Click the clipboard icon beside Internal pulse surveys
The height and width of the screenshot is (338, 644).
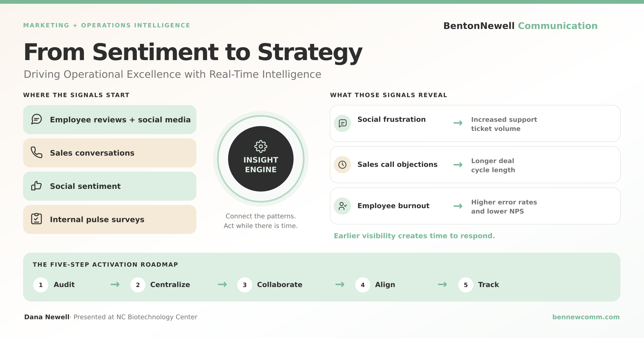36,219
